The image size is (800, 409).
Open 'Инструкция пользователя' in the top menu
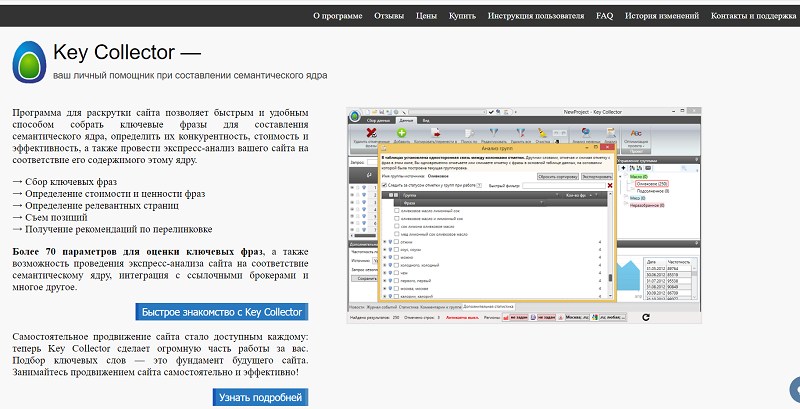point(536,16)
